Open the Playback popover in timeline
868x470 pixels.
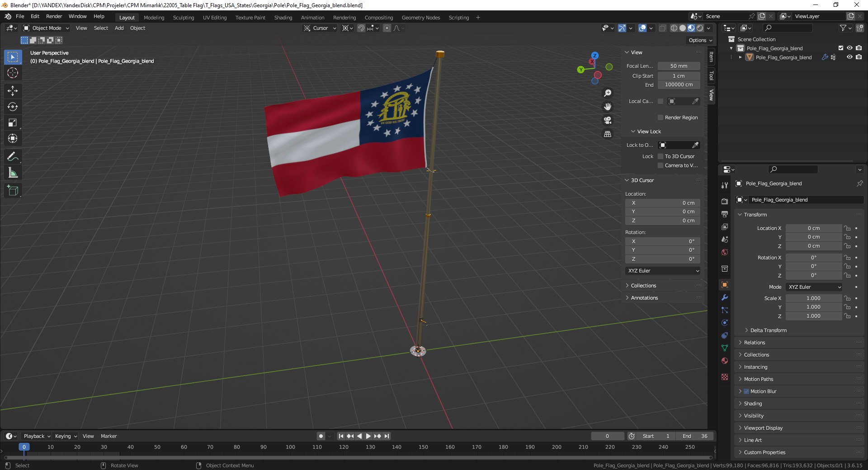pyautogui.click(x=37, y=436)
